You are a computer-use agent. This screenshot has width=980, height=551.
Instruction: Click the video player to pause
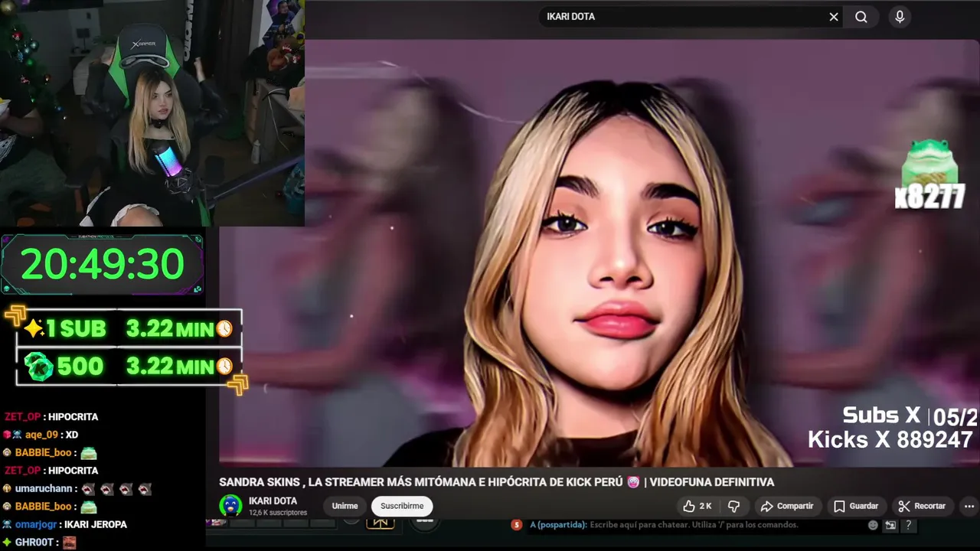599,253
